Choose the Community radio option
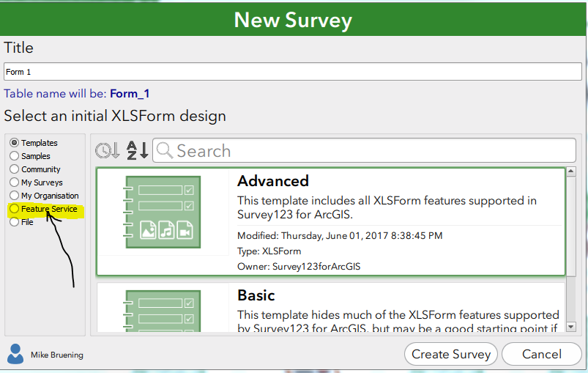 pyautogui.click(x=15, y=169)
